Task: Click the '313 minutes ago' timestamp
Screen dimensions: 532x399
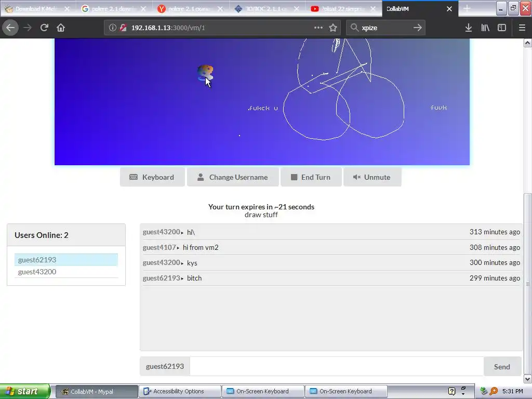Action: click(495, 232)
